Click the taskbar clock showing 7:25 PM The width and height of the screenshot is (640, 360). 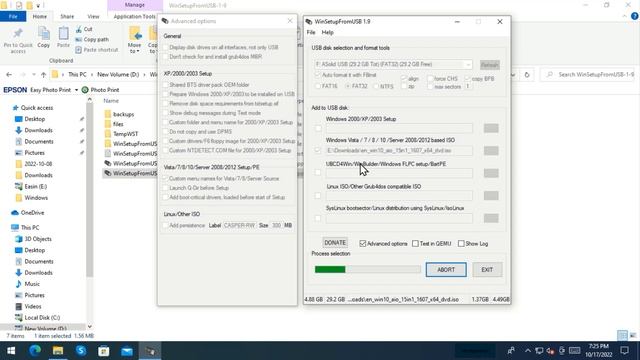point(598,351)
